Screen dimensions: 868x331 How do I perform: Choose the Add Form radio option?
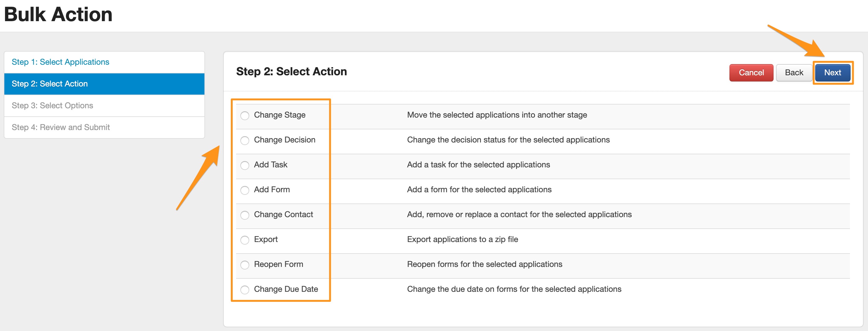coord(244,190)
